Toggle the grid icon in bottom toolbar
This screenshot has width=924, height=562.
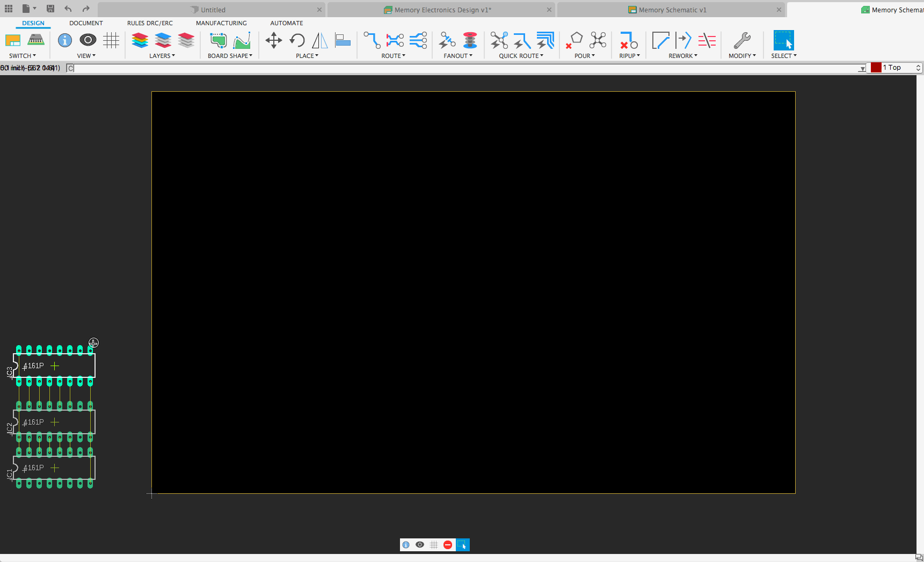coord(434,545)
